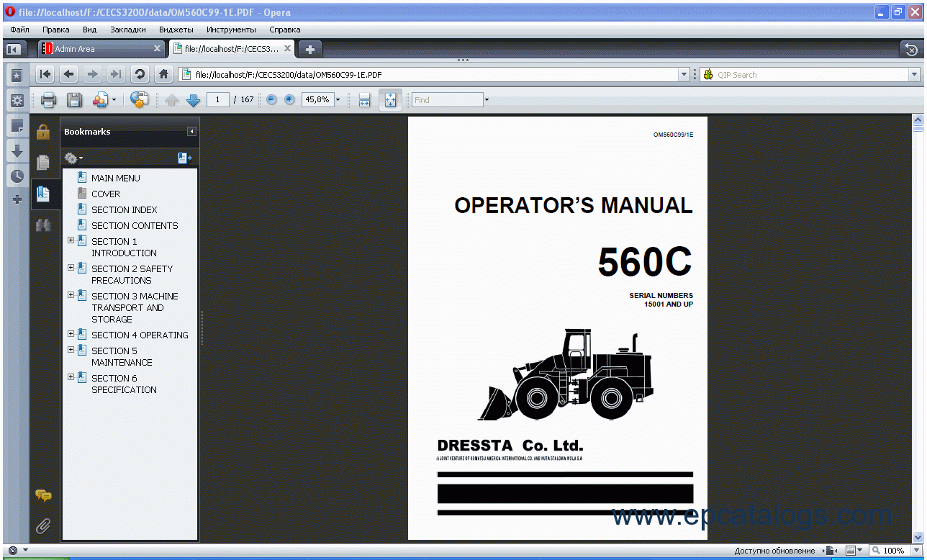Add a panel with the plus icon in sidebar

pos(17,199)
